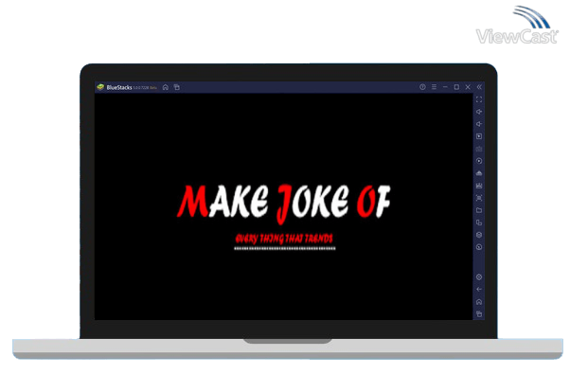Click the "MAKE JOKE OF" splash title
Image resolution: width=570 pixels, height=392 pixels.
coord(283,203)
